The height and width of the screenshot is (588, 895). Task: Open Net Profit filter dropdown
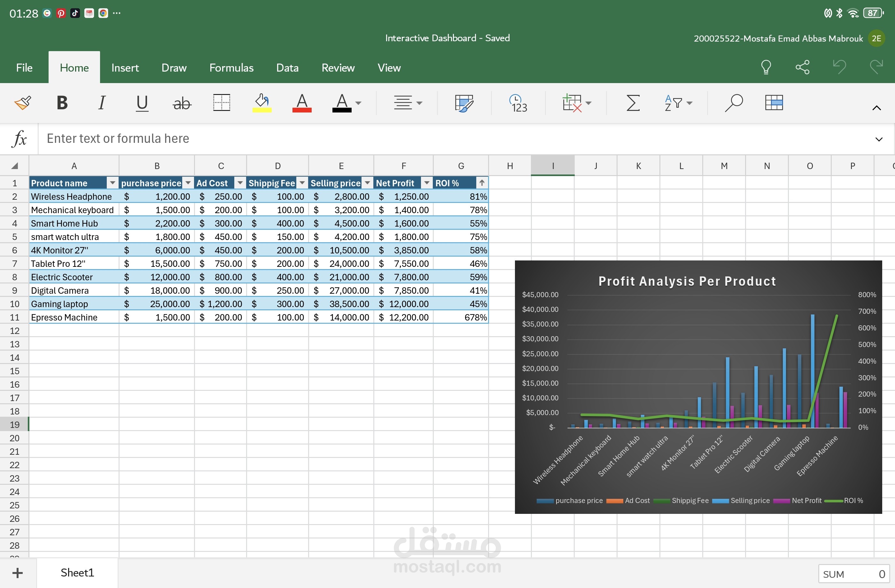click(x=426, y=183)
